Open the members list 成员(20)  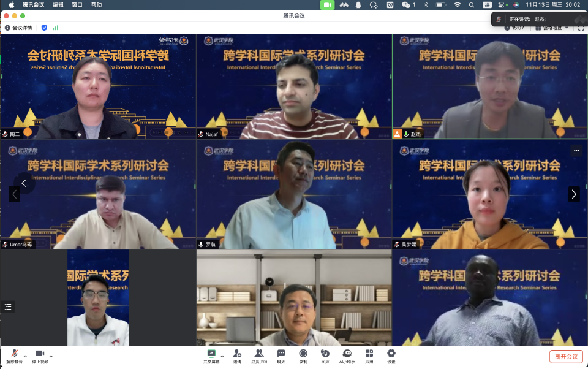[259, 354]
